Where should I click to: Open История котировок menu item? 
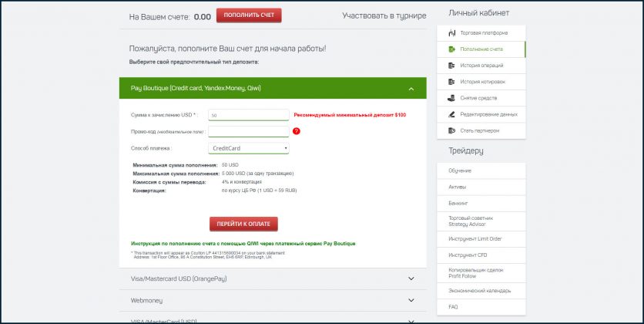coord(481,82)
